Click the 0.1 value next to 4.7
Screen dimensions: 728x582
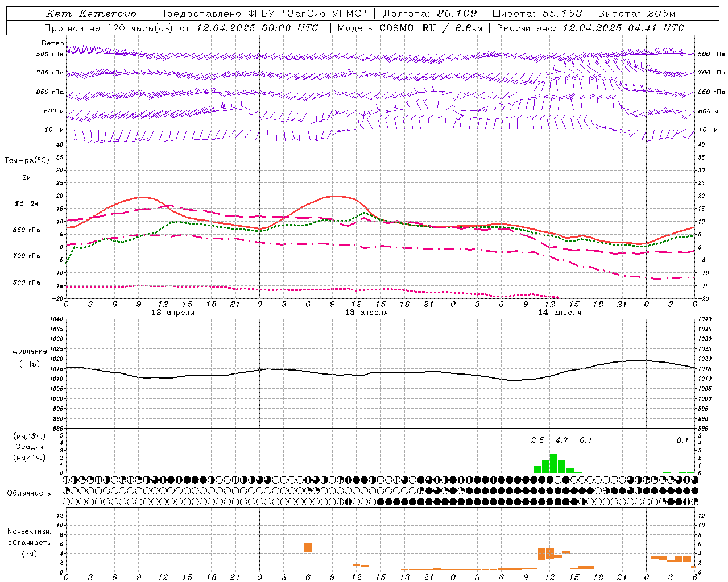(x=586, y=440)
